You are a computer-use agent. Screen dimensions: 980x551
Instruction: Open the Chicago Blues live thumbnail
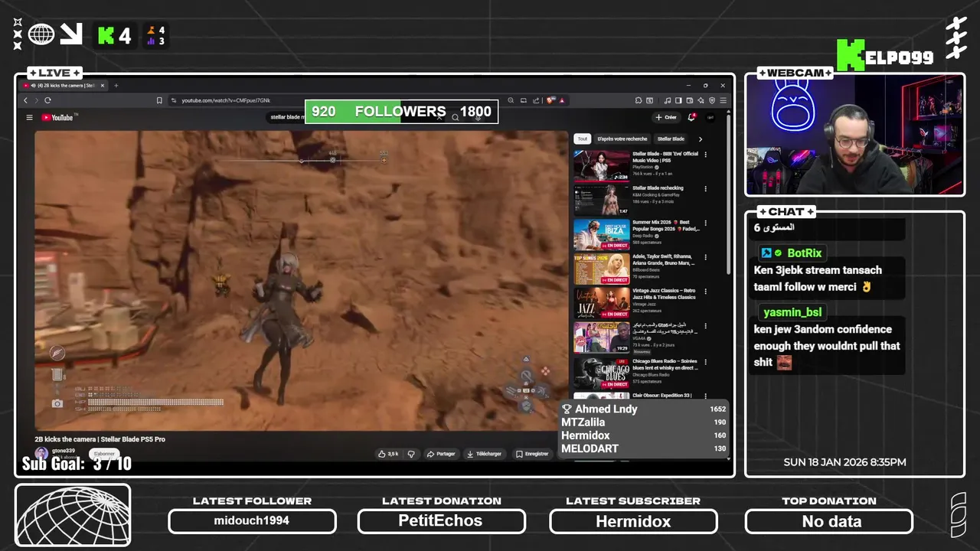point(601,373)
